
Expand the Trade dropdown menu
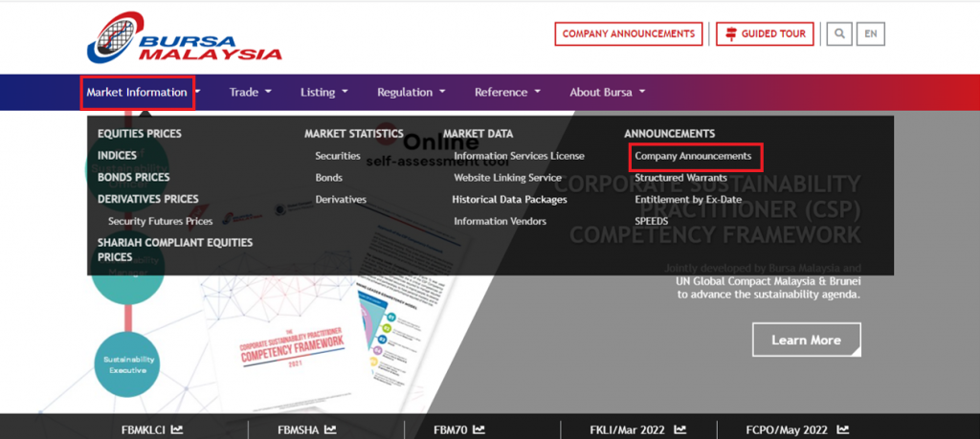click(x=250, y=93)
